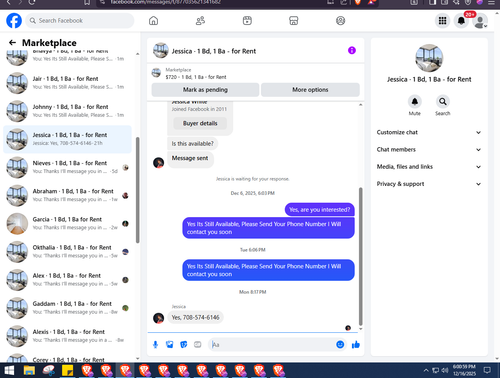The image size is (500, 378).
Task: Go to the Home feed icon
Action: click(x=153, y=21)
